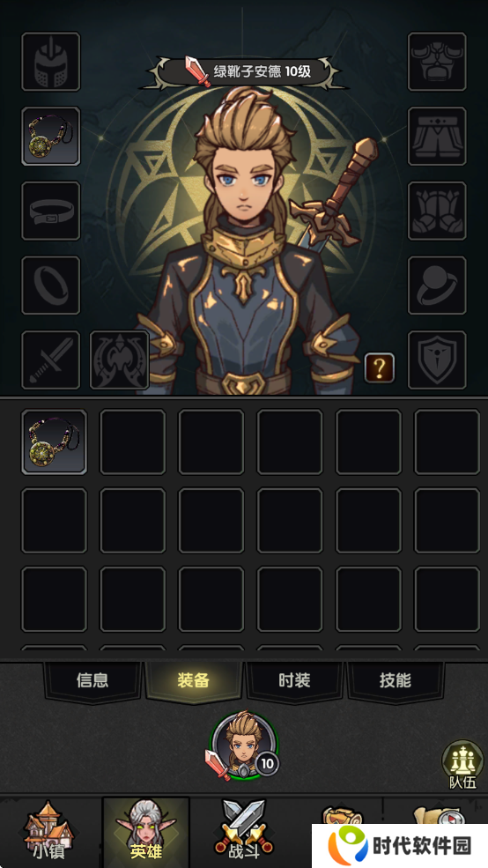Select necklace item in inventory grid
This screenshot has height=868, width=488.
pos(55,441)
